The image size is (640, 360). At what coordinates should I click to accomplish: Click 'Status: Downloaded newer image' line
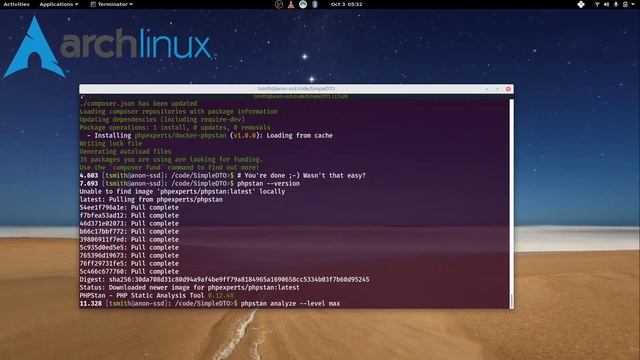pyautogui.click(x=189, y=287)
